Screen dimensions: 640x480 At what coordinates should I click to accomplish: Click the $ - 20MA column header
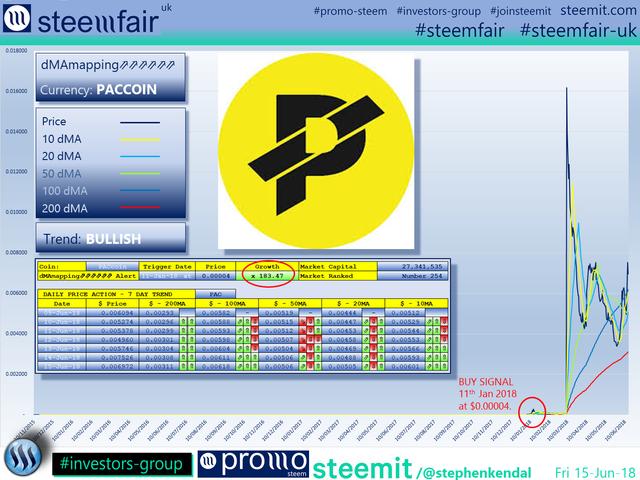[x=353, y=303]
